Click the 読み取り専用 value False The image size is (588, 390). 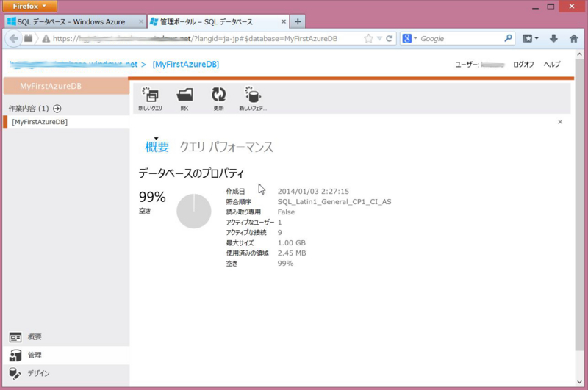pos(286,212)
